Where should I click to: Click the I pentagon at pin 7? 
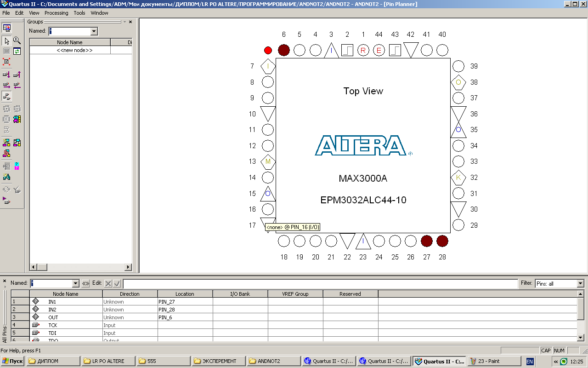268,66
